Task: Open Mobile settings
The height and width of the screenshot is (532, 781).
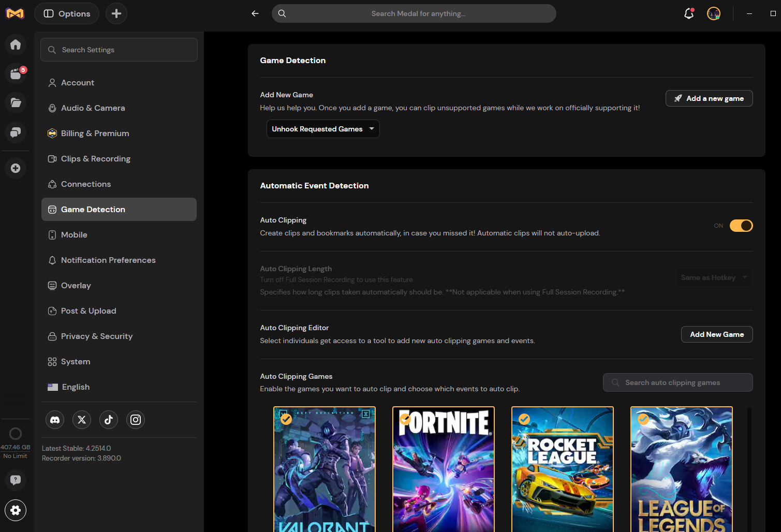Action: (x=119, y=235)
